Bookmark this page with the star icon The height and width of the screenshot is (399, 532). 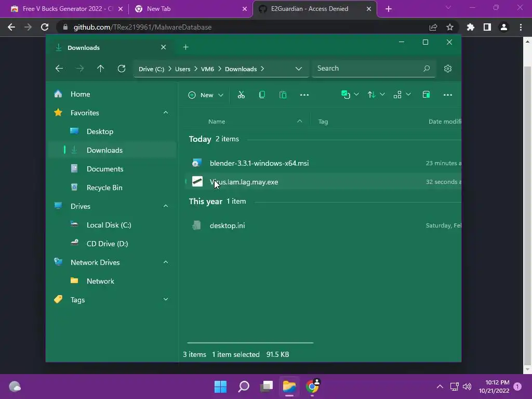click(449, 27)
